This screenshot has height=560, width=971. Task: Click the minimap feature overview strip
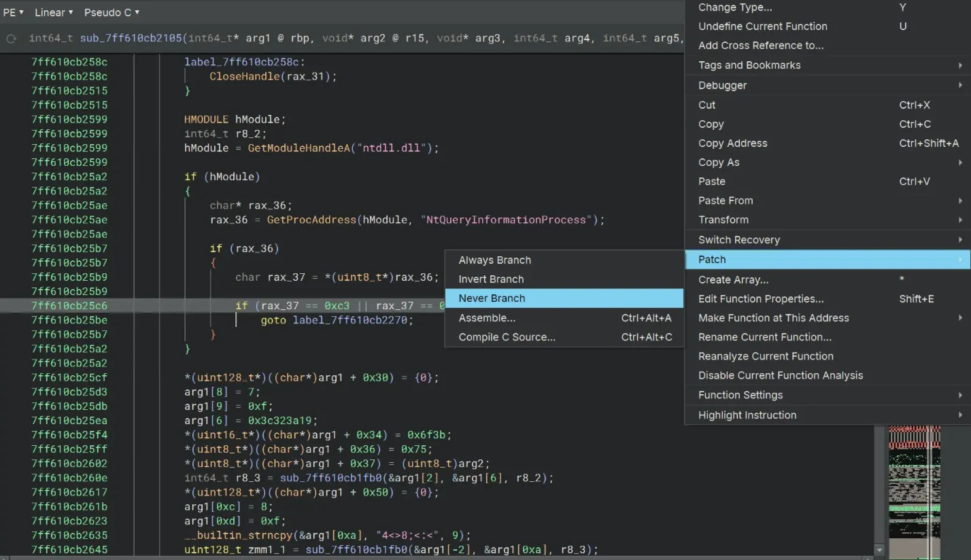pos(914,489)
